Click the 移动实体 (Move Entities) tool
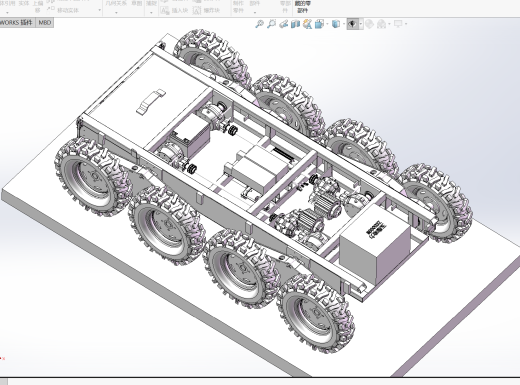The width and height of the screenshot is (520, 385). coord(63,10)
